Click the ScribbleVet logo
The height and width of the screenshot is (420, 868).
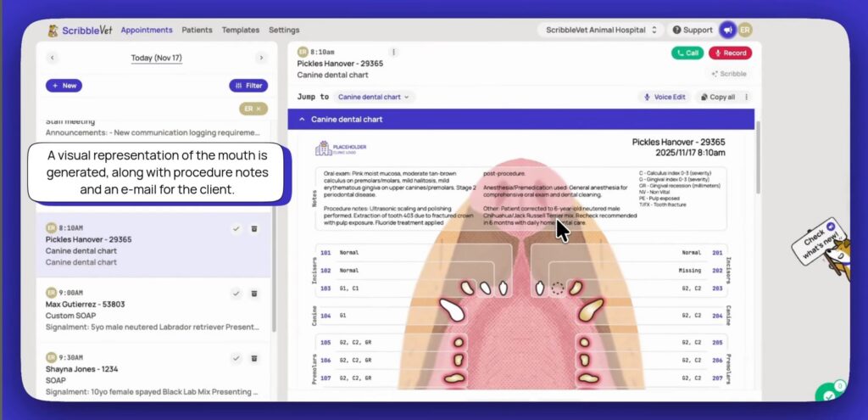[80, 31]
